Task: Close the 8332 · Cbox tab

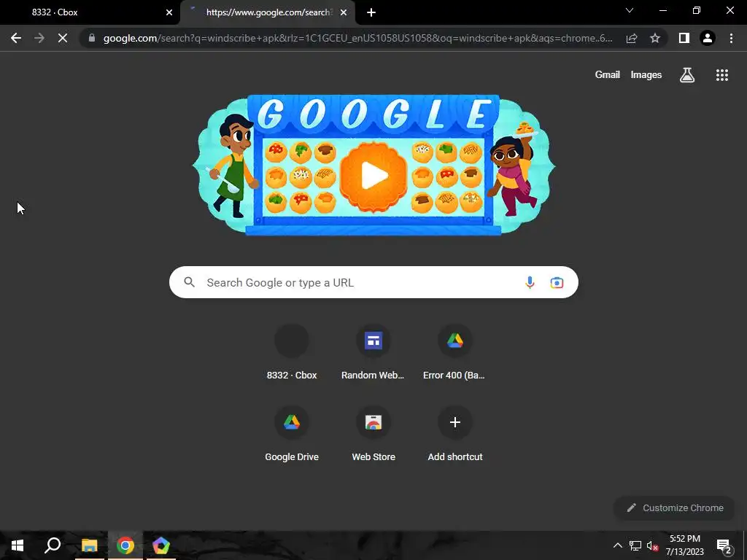Action: [x=169, y=12]
